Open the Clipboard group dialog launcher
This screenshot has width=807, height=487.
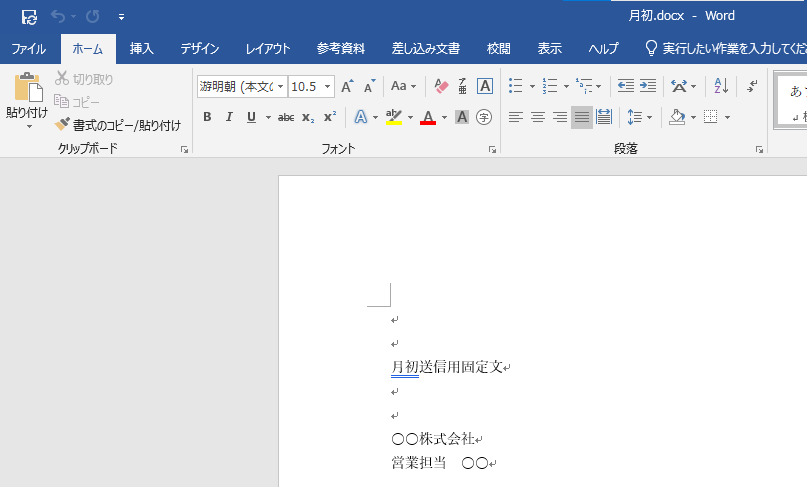click(184, 150)
